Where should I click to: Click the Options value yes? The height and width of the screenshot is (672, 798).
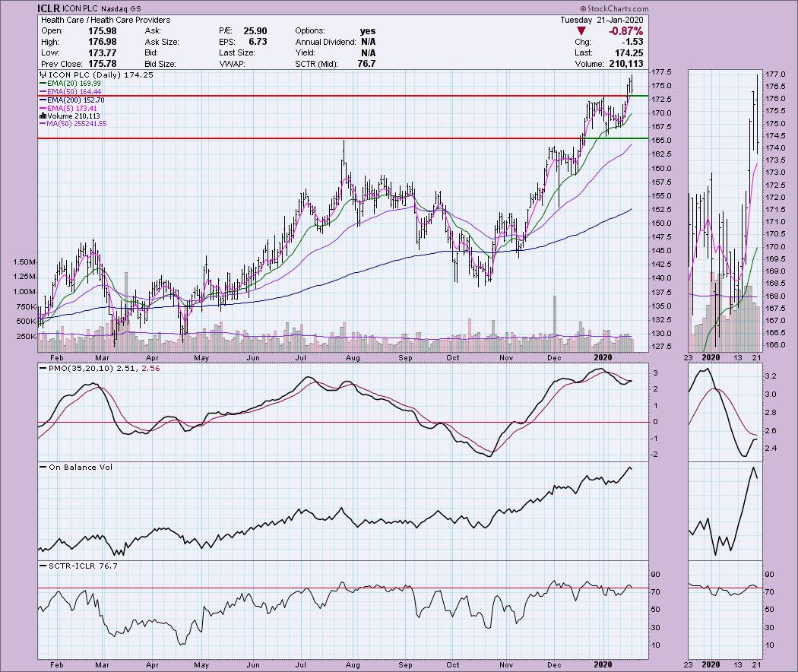367,31
